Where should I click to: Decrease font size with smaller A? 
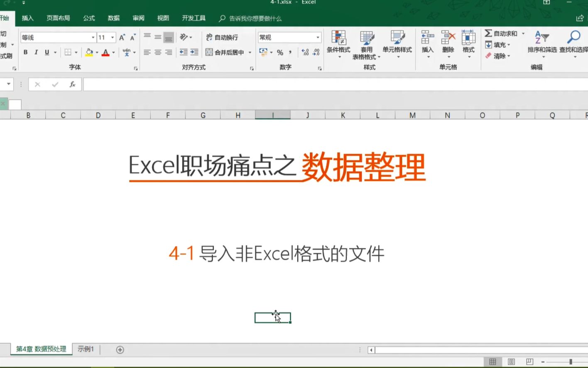(x=133, y=37)
